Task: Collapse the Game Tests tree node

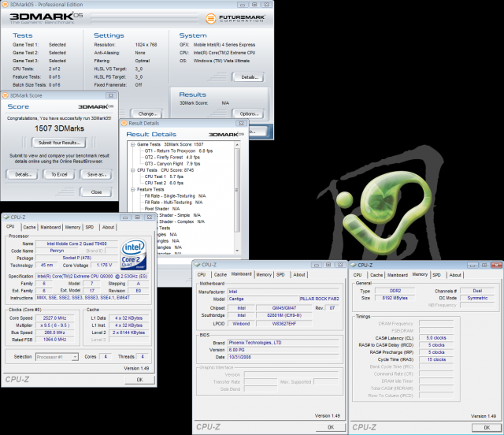Action: pos(132,144)
